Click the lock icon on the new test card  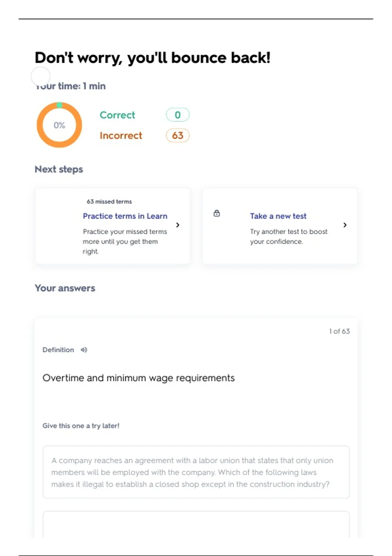[x=217, y=214]
